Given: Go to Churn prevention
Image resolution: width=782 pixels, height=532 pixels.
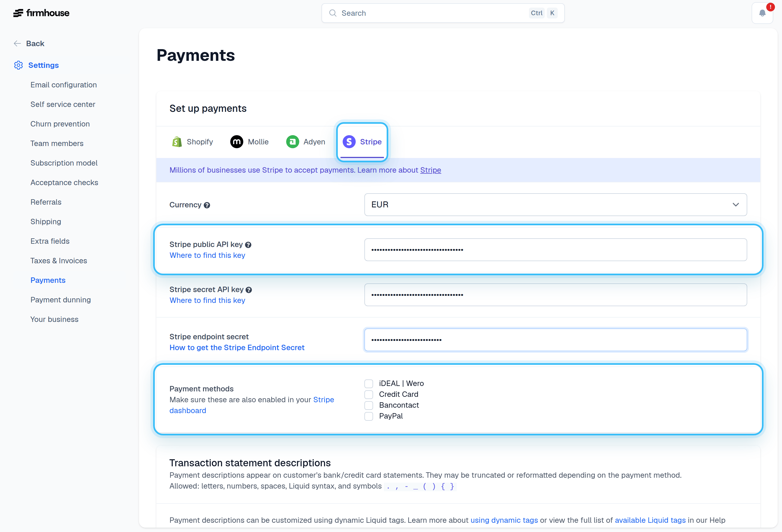Looking at the screenshot, I should click(60, 124).
